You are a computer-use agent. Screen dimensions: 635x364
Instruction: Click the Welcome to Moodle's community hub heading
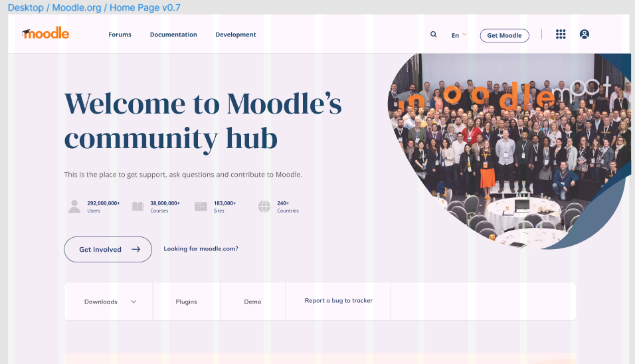(x=203, y=122)
